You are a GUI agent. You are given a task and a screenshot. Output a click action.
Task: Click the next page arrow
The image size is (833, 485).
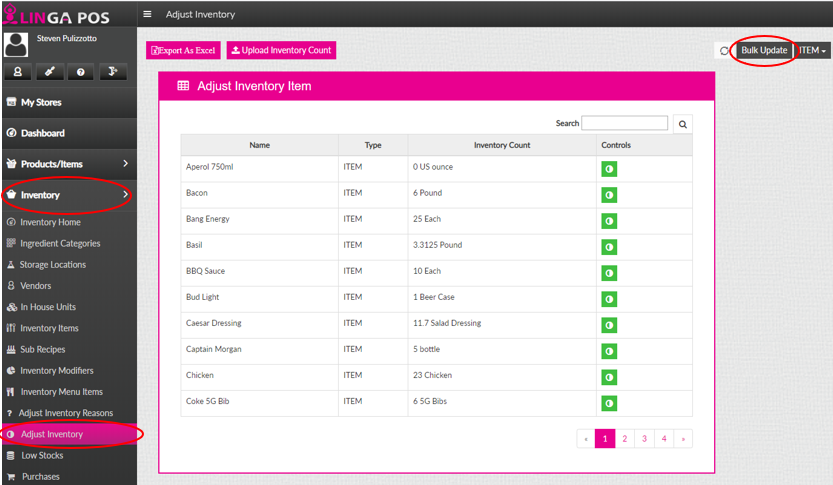coord(683,439)
